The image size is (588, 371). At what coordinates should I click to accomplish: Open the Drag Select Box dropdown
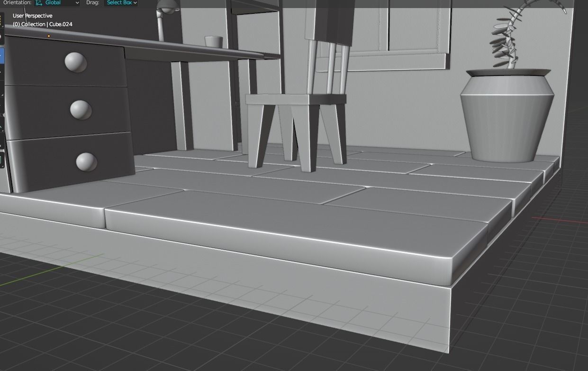[121, 3]
